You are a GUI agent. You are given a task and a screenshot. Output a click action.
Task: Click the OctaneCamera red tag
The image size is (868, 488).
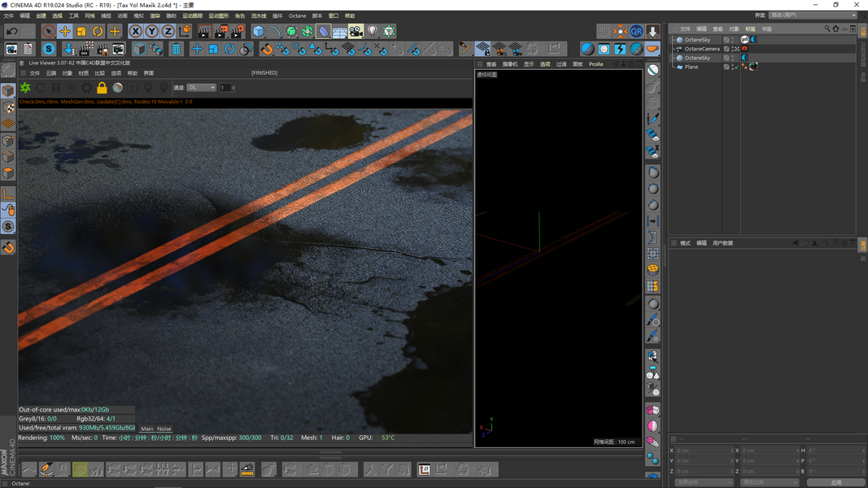(744, 49)
